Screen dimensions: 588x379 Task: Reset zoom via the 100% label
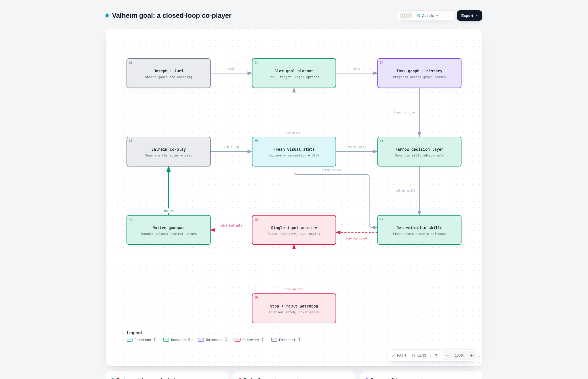click(459, 355)
